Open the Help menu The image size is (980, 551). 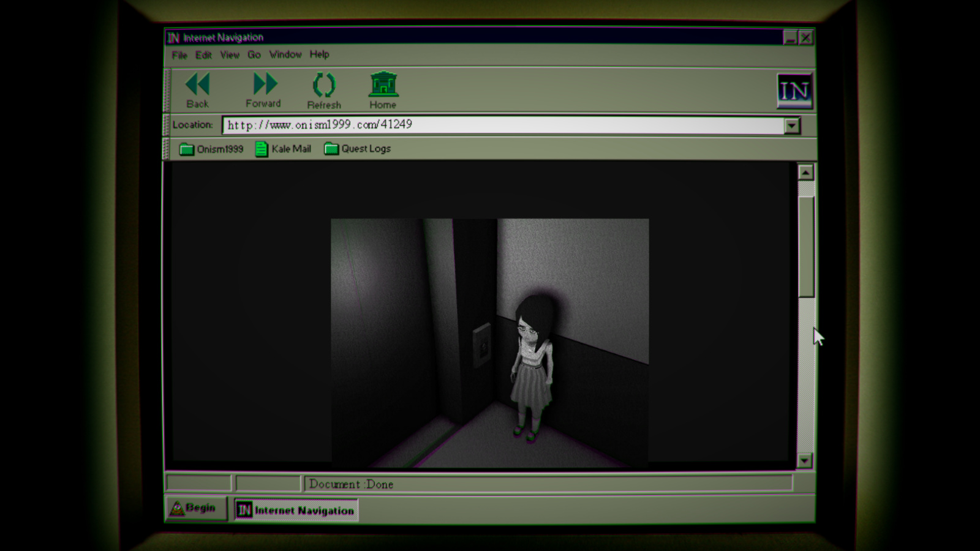(x=319, y=54)
